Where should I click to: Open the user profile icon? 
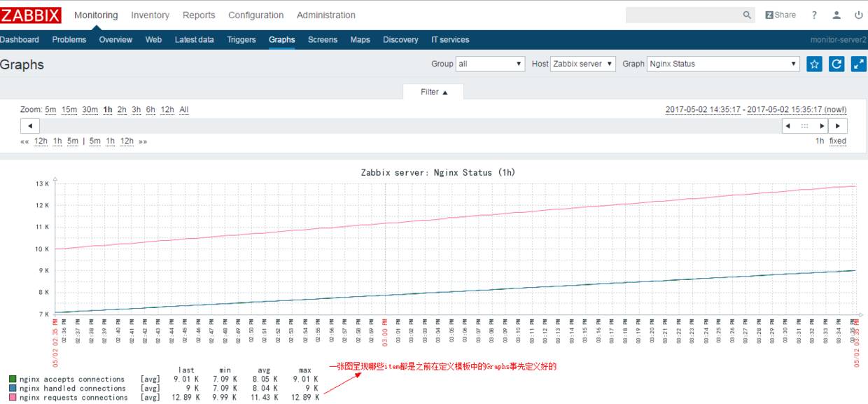[836, 15]
